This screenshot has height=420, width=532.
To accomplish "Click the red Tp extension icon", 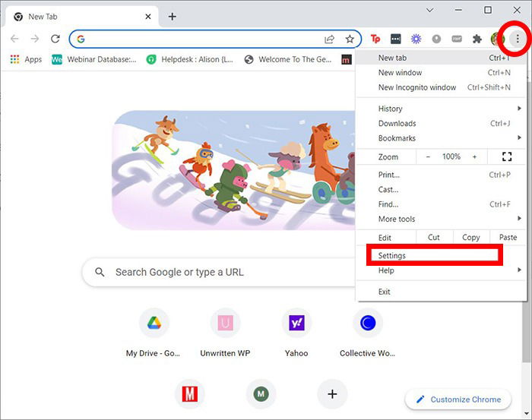I will tap(375, 39).
